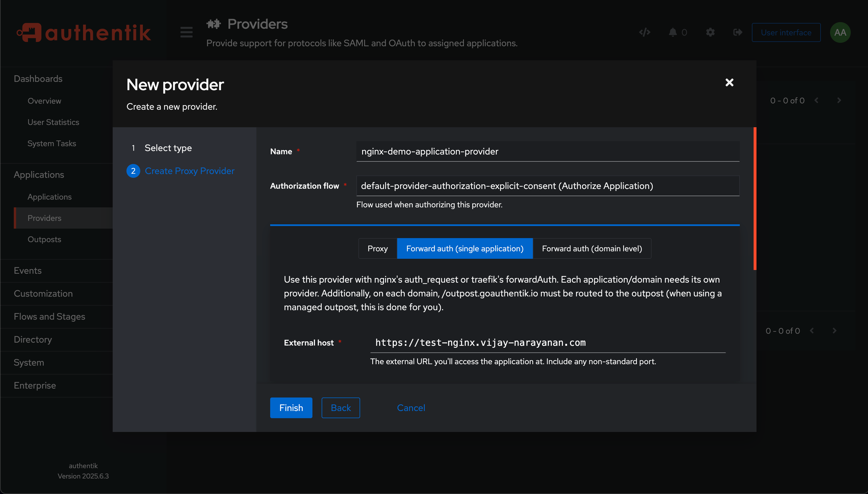The width and height of the screenshot is (868, 494).
Task: Click the Finish button
Action: click(x=291, y=408)
